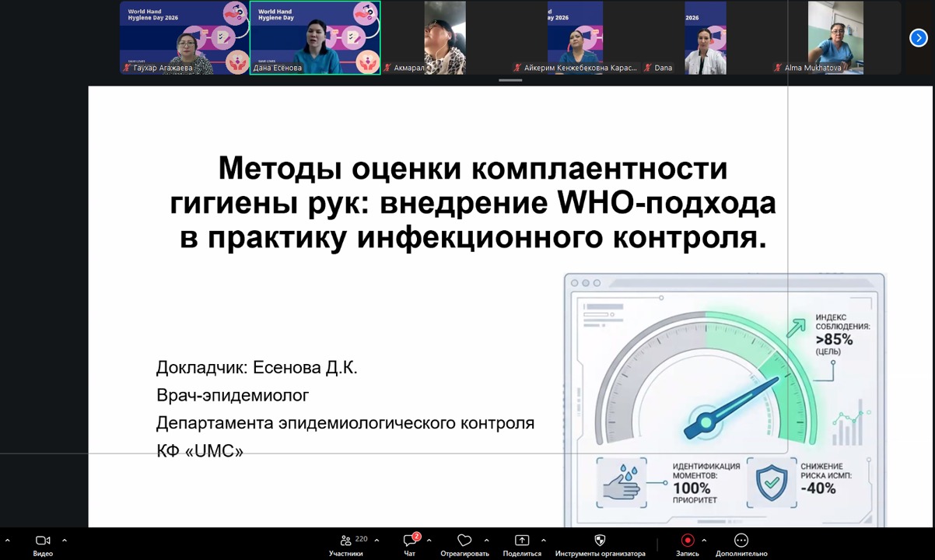Click the Video camera icon
Viewport: 935px width, 560px height.
coord(43,541)
